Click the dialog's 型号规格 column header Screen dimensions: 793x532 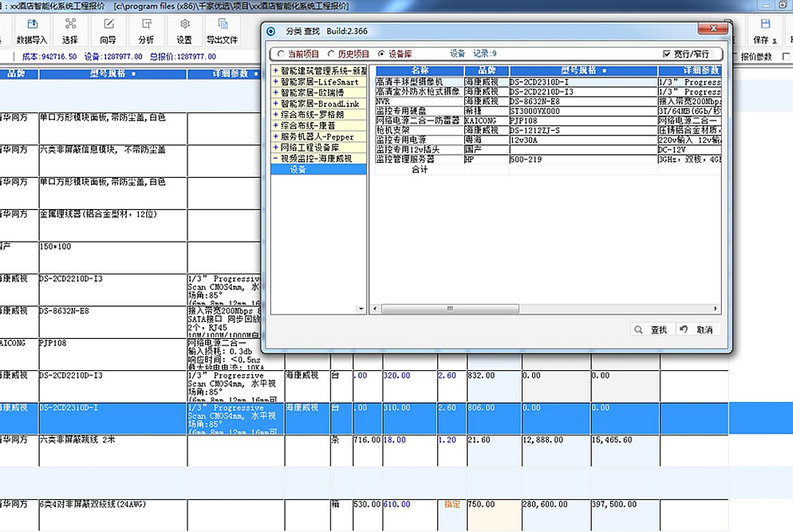pos(584,70)
